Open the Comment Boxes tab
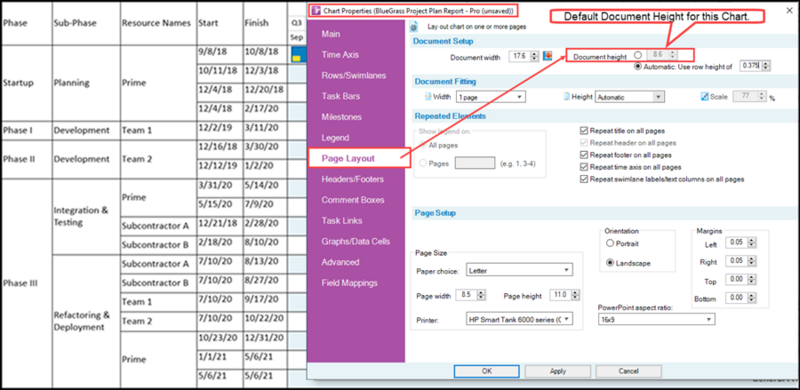 (x=353, y=200)
